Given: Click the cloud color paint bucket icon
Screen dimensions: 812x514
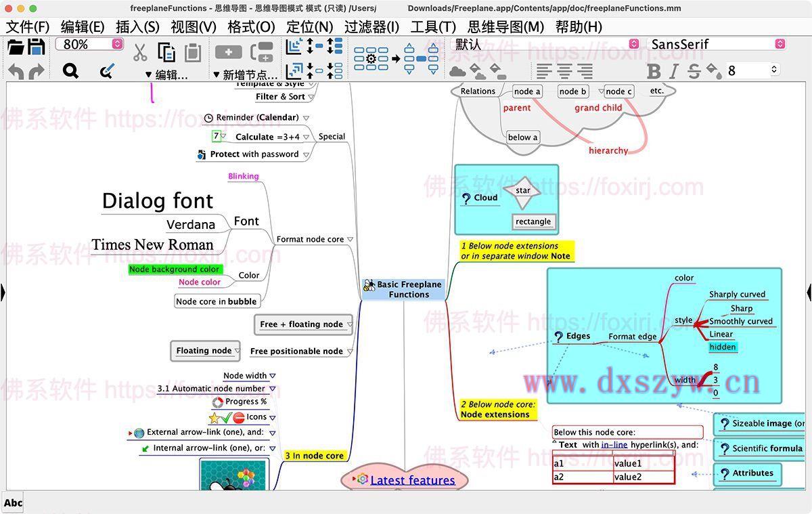Looking at the screenshot, I should (x=477, y=70).
